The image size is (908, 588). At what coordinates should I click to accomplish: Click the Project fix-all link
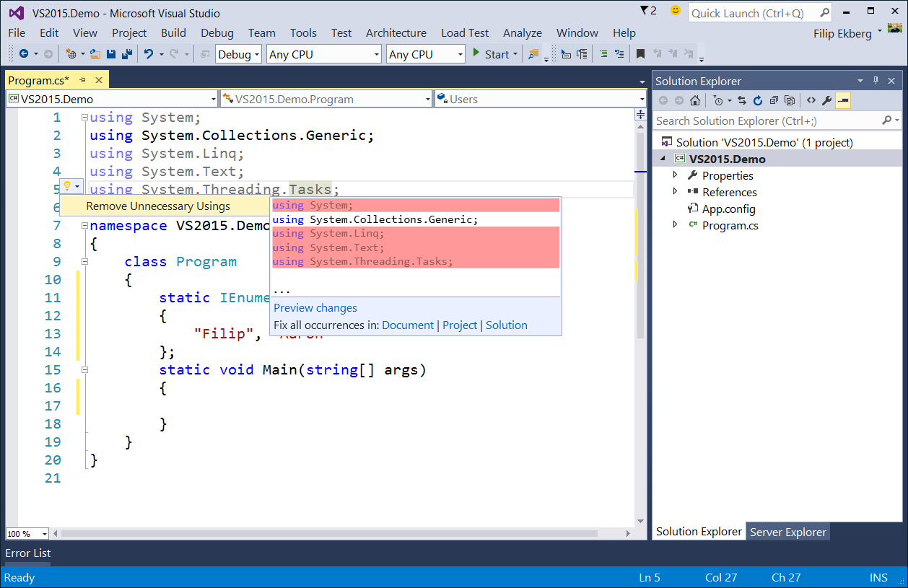[460, 325]
